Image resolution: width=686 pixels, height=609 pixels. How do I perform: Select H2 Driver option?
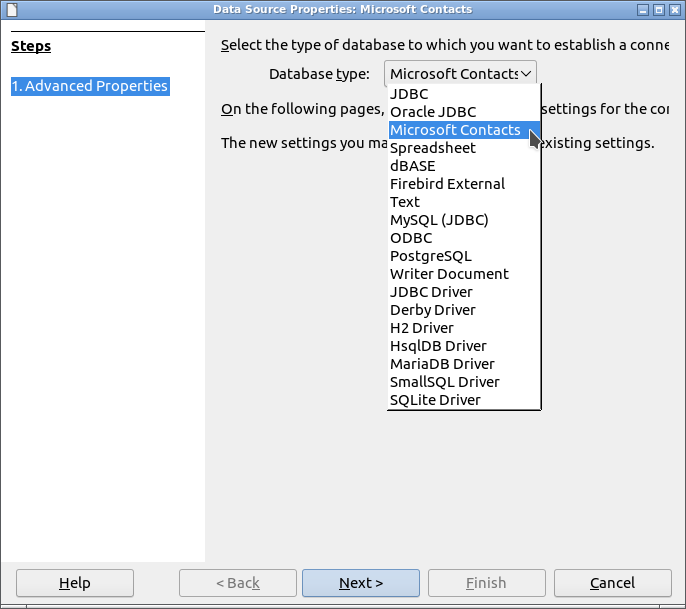[x=465, y=328]
